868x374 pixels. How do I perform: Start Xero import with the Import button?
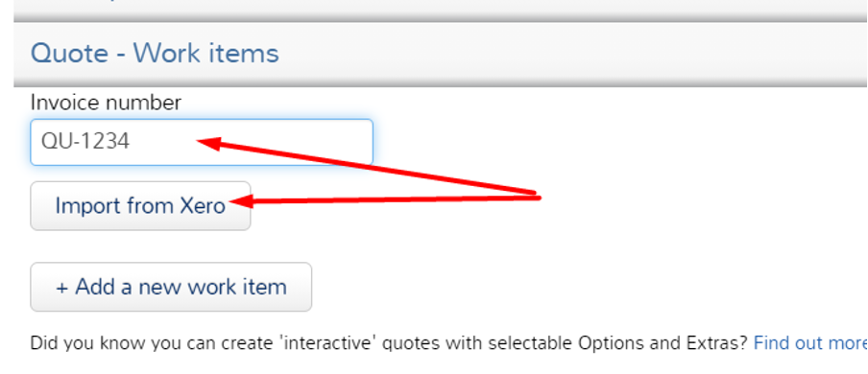coord(140,206)
